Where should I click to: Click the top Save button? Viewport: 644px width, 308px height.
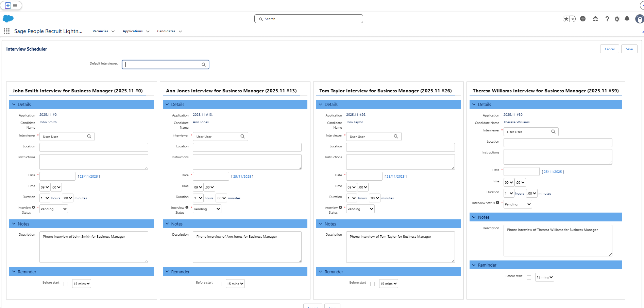629,49
